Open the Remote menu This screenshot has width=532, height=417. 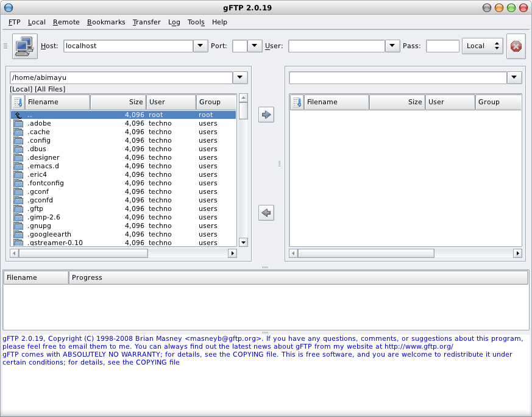click(x=66, y=22)
